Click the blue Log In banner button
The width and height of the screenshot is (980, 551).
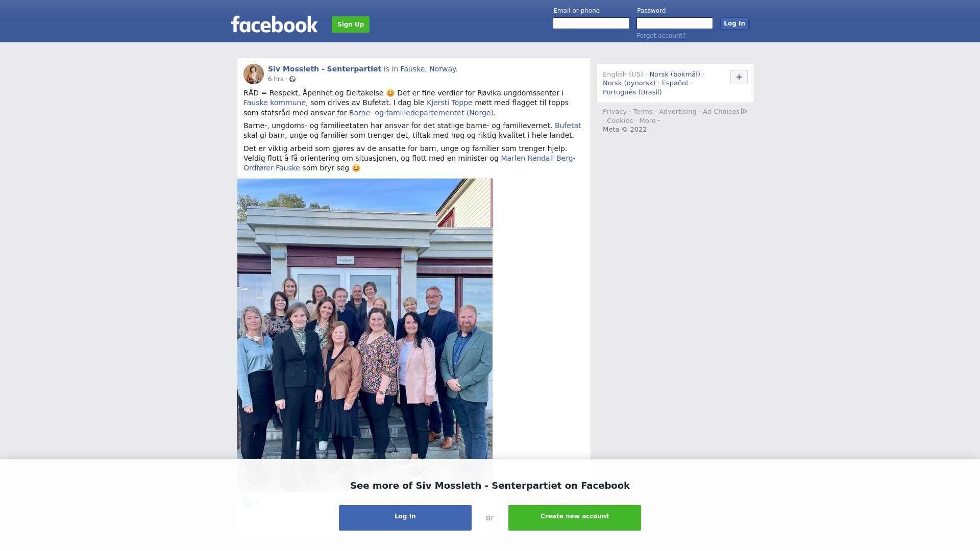click(x=405, y=518)
